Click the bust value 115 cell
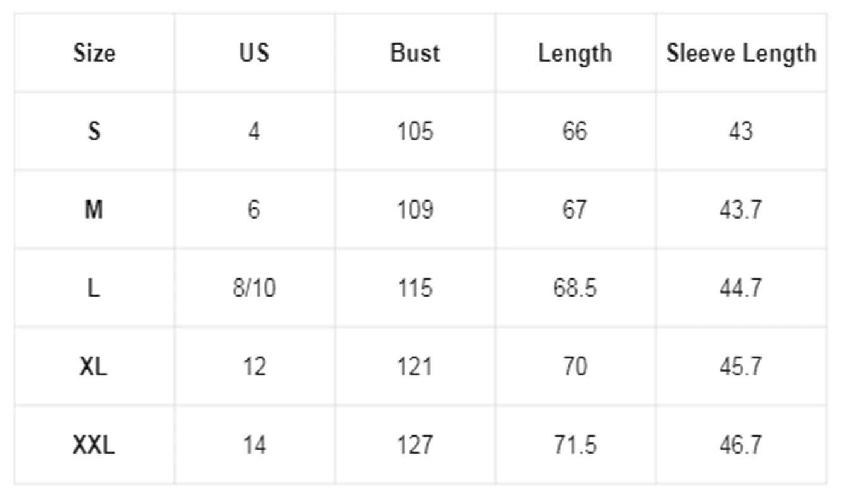This screenshot has width=845, height=504. 415,288
